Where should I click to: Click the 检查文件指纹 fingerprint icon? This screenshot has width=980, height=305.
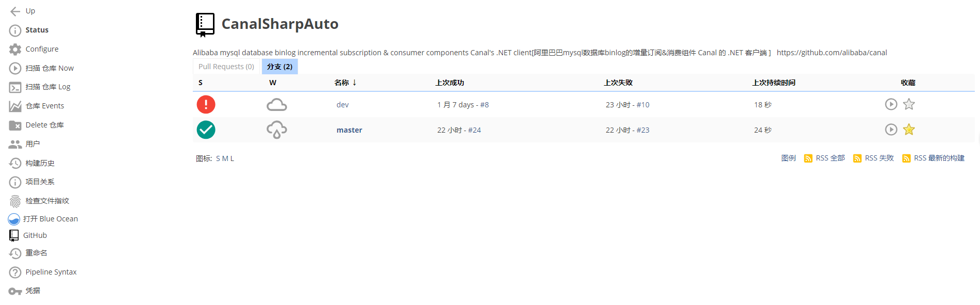coord(16,201)
